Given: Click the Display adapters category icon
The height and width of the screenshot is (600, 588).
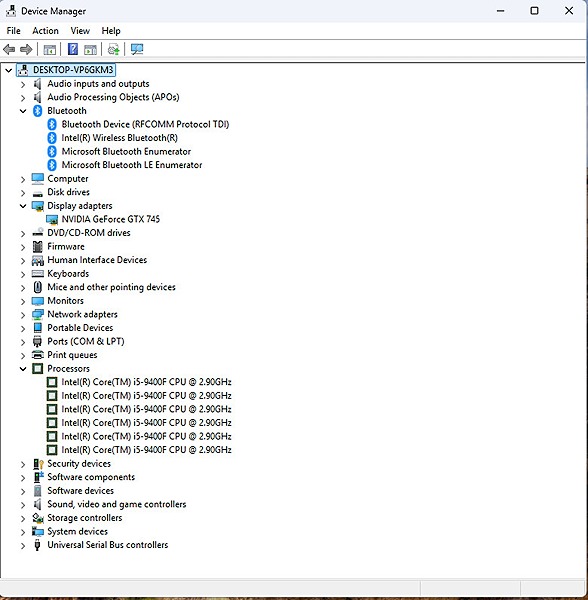Looking at the screenshot, I should [x=37, y=206].
